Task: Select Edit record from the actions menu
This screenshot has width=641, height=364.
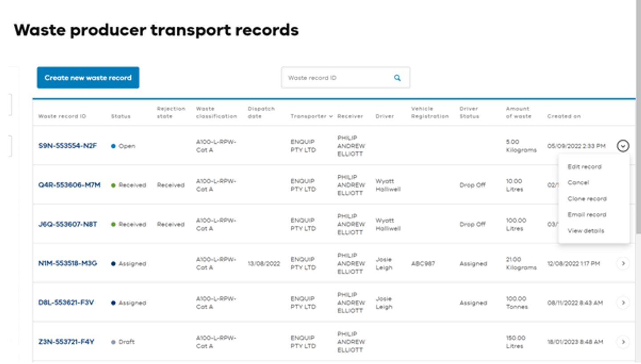Action: (x=584, y=166)
